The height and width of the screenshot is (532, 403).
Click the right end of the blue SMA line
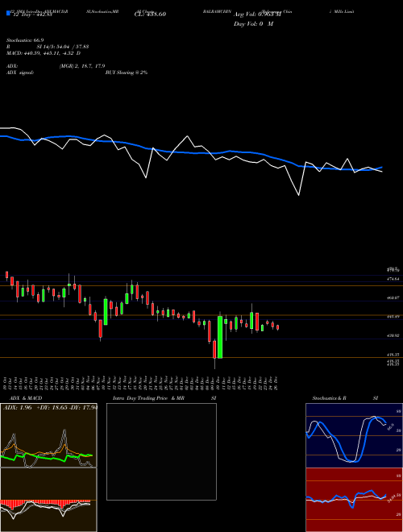pyautogui.click(x=381, y=168)
